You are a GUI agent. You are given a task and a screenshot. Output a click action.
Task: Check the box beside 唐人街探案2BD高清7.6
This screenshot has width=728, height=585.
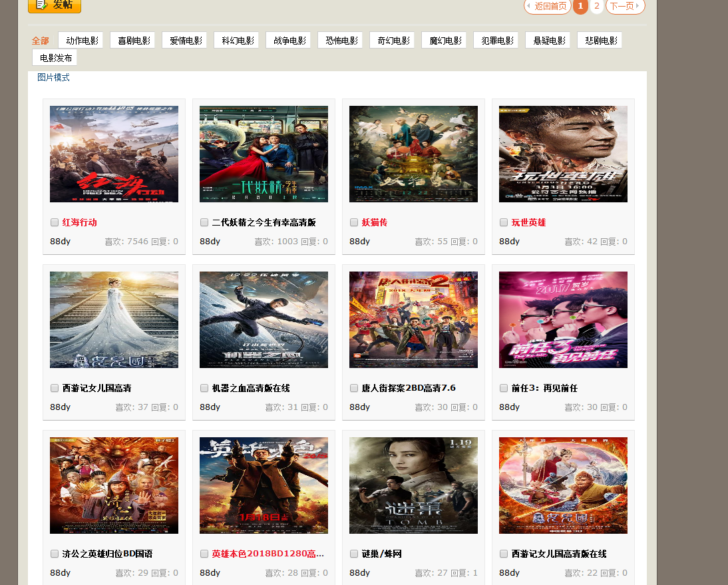pos(354,388)
